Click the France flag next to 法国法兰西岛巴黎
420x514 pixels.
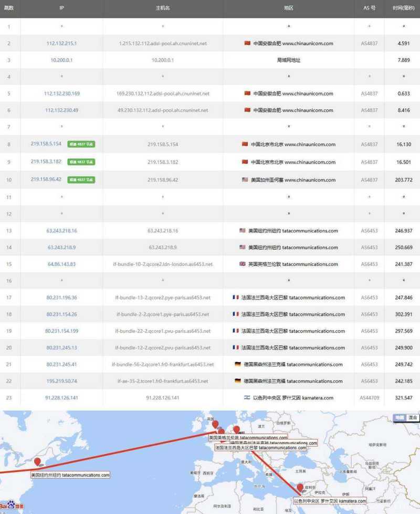tap(235, 297)
